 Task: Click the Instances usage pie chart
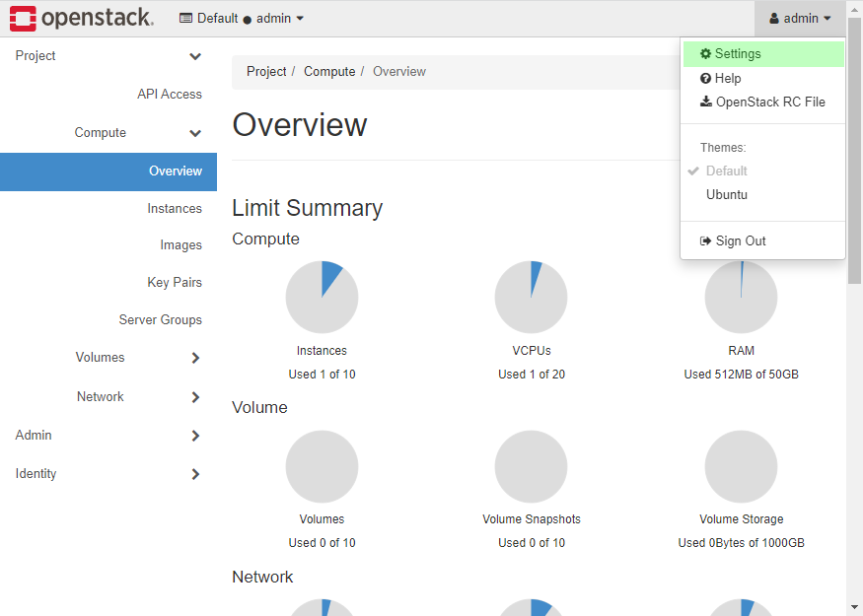322,297
